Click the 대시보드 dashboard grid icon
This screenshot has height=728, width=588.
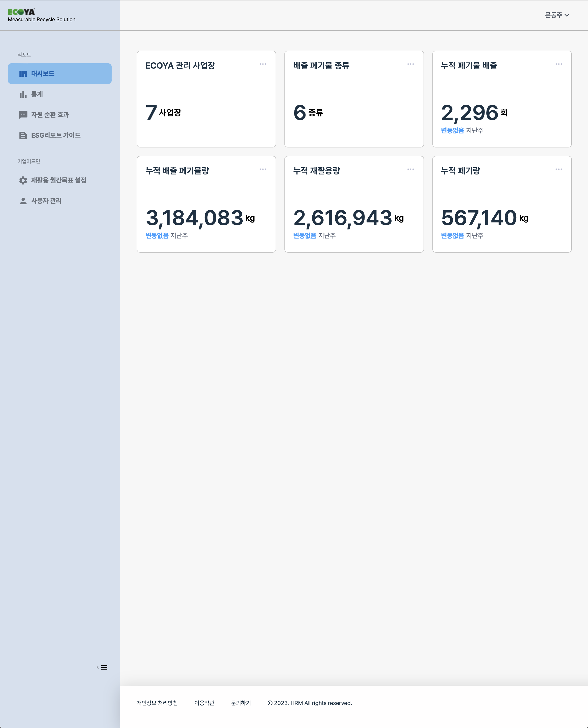point(23,74)
